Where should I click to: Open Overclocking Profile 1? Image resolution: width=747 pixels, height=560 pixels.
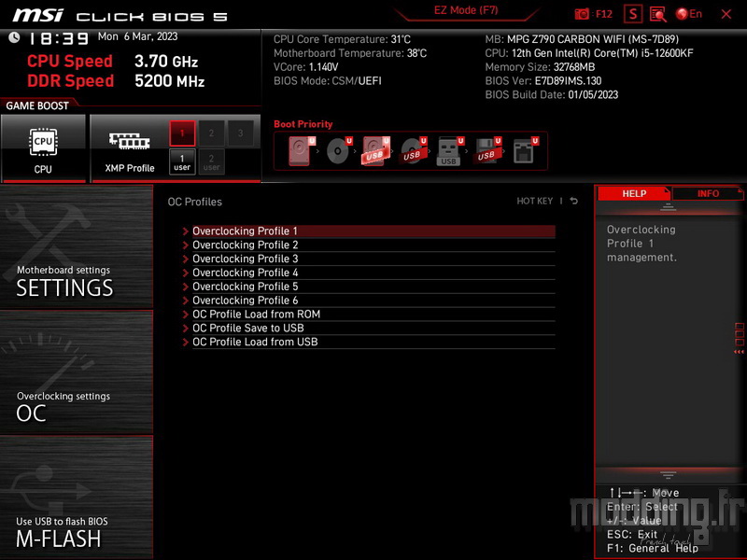click(x=373, y=231)
